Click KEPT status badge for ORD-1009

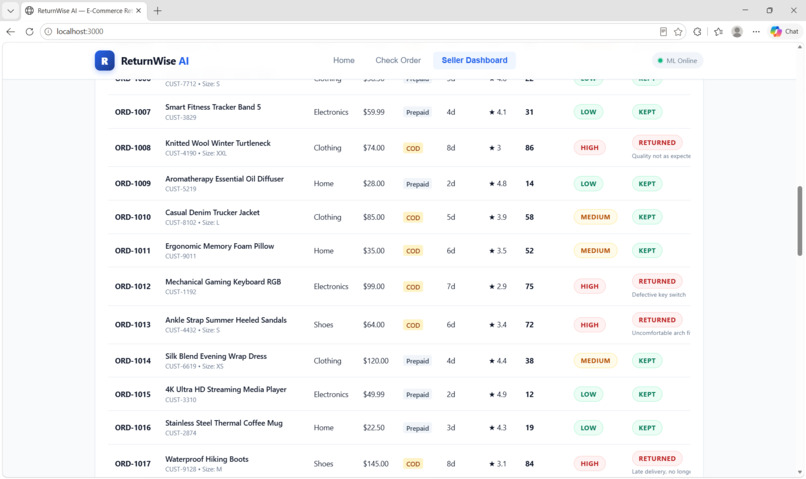tap(647, 184)
